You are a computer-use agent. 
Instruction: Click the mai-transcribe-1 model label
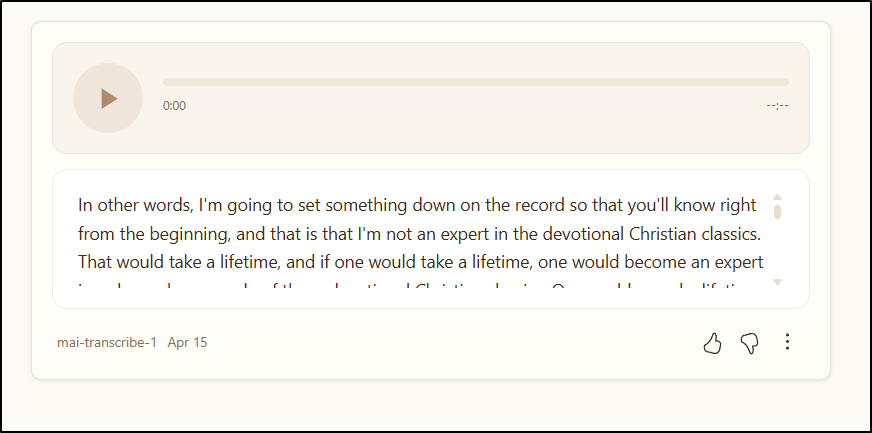pyautogui.click(x=107, y=342)
